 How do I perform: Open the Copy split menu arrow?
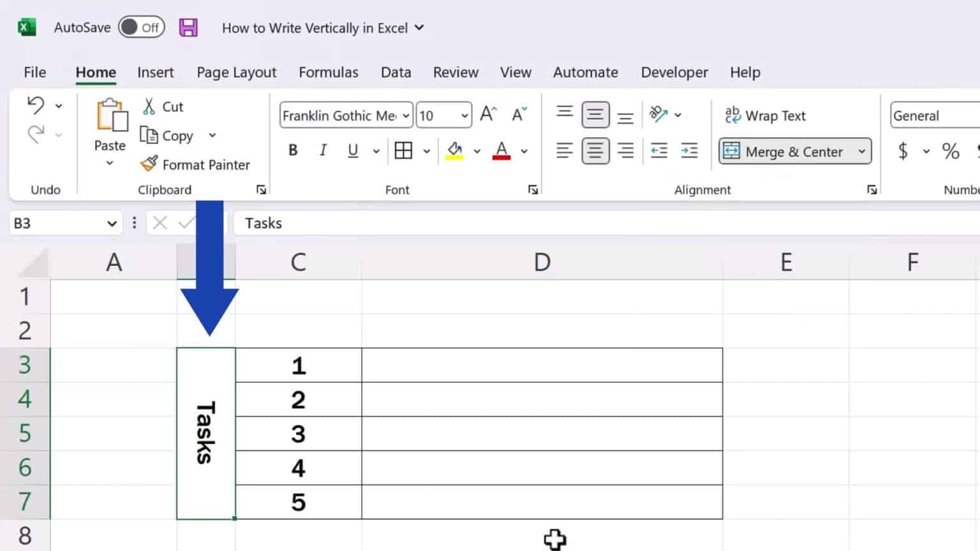[212, 135]
